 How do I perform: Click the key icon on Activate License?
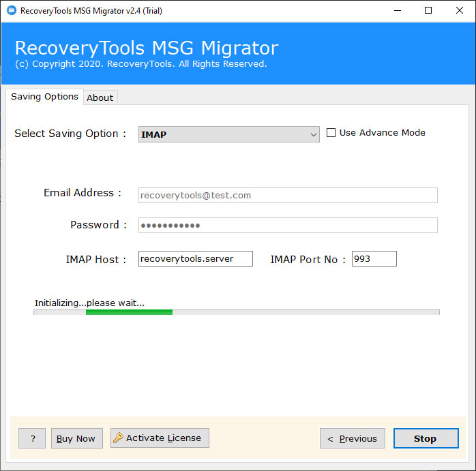[118, 438]
